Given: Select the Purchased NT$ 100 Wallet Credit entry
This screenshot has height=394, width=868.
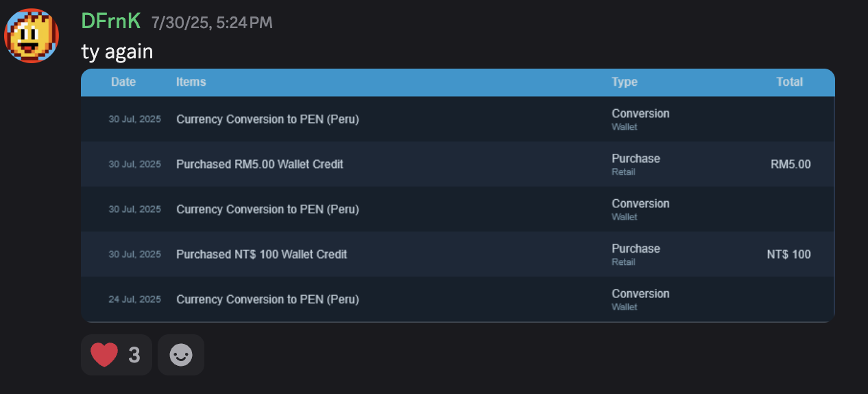Looking at the screenshot, I should 261,254.
